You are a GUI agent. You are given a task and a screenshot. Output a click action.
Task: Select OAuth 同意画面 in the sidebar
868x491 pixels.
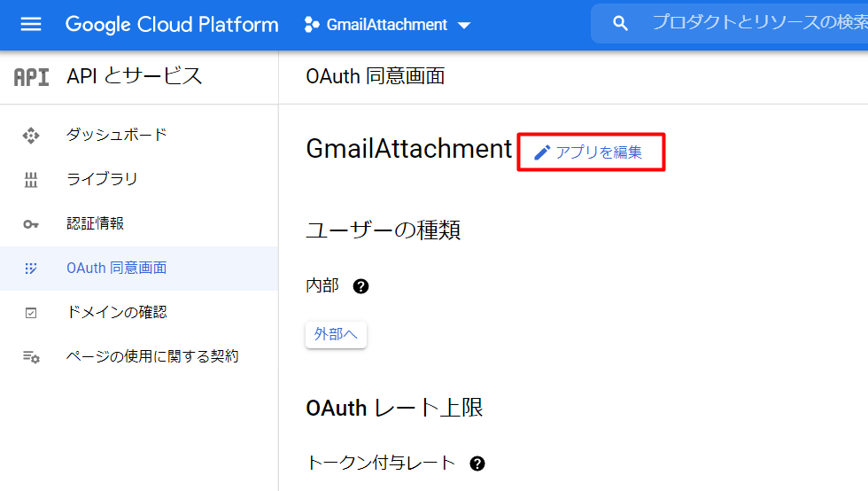(x=139, y=269)
